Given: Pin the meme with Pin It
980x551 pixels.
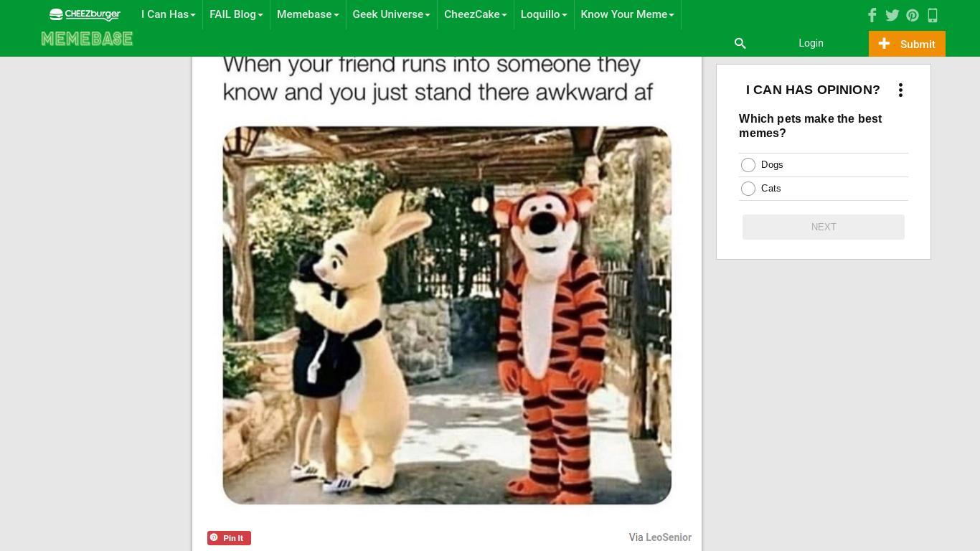Looking at the screenshot, I should click(229, 538).
